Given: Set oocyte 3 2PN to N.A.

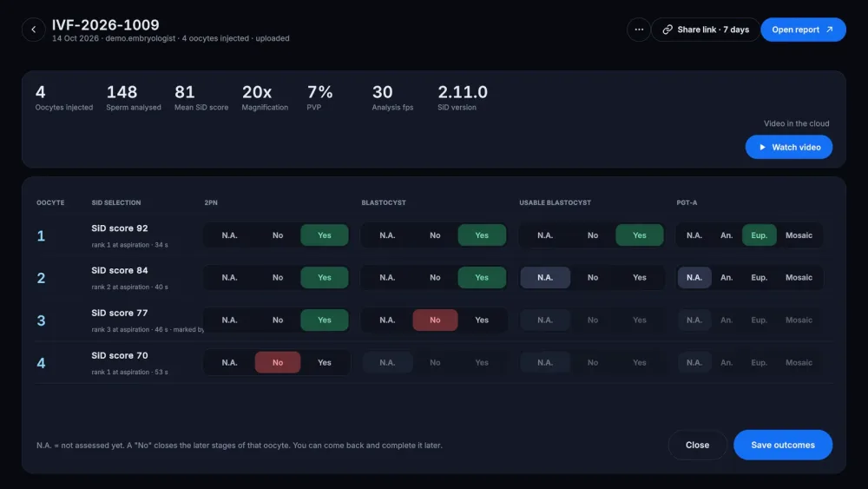Looking at the screenshot, I should point(229,320).
